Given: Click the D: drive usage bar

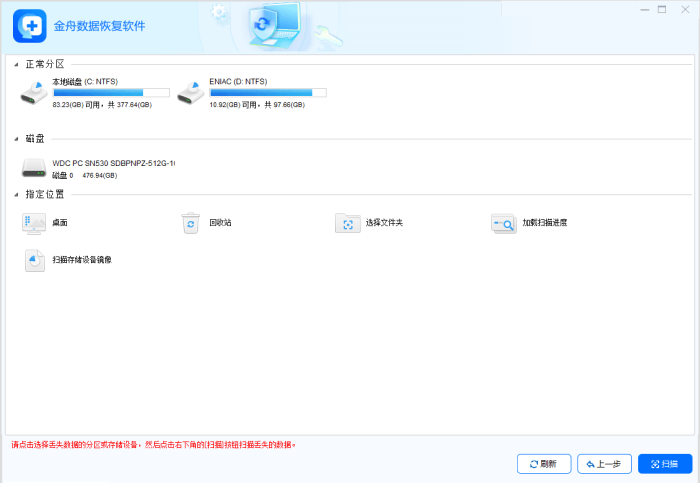Looking at the screenshot, I should pyautogui.click(x=267, y=92).
